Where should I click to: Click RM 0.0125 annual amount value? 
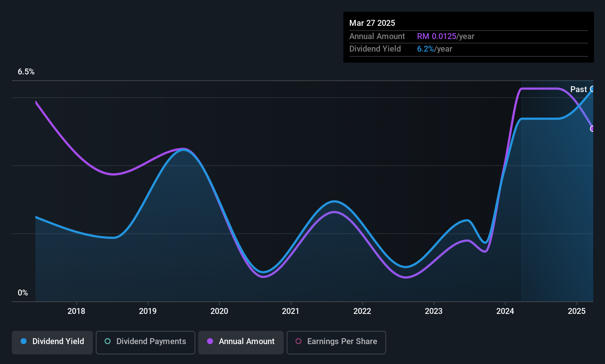437,36
